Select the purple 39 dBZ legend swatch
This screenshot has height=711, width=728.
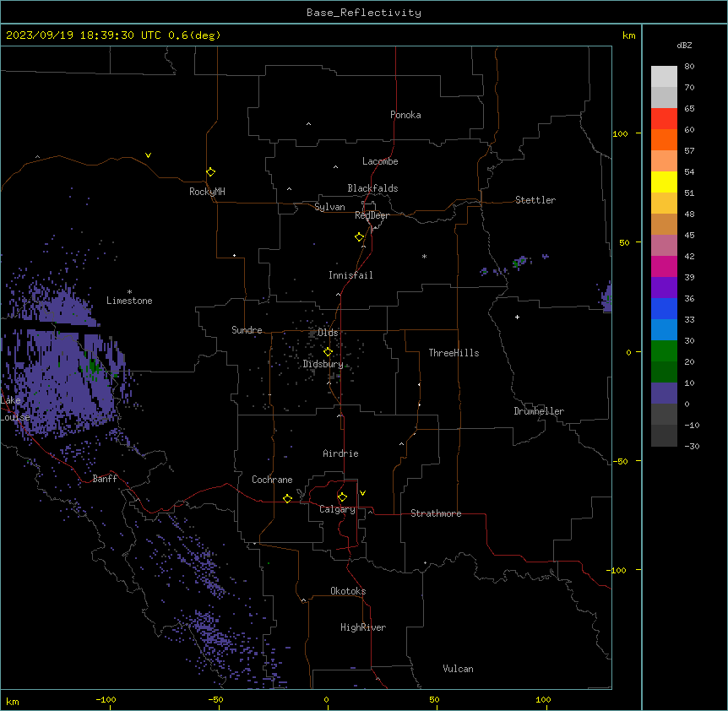point(664,288)
